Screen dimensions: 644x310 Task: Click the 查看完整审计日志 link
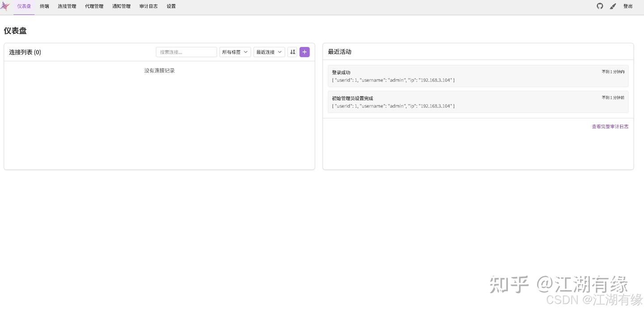[x=610, y=126]
